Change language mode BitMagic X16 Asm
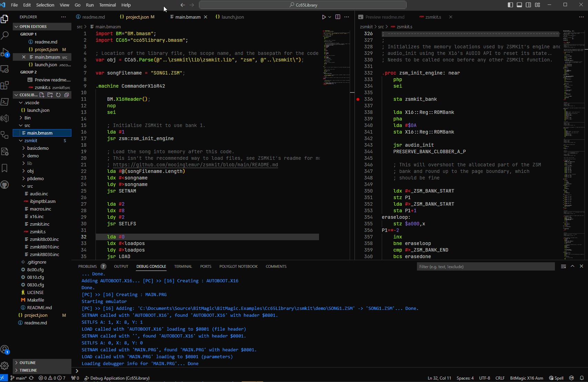This screenshot has width=588, height=382. [527, 378]
